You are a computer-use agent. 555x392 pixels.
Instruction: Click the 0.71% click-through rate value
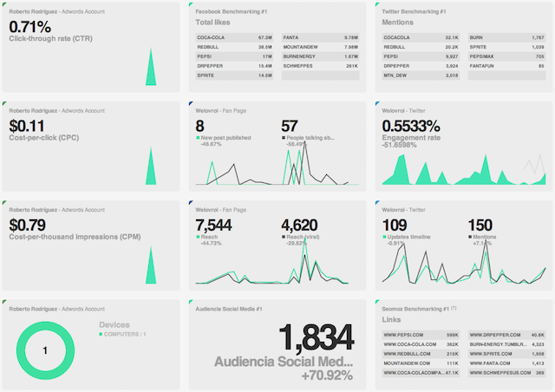click(30, 27)
